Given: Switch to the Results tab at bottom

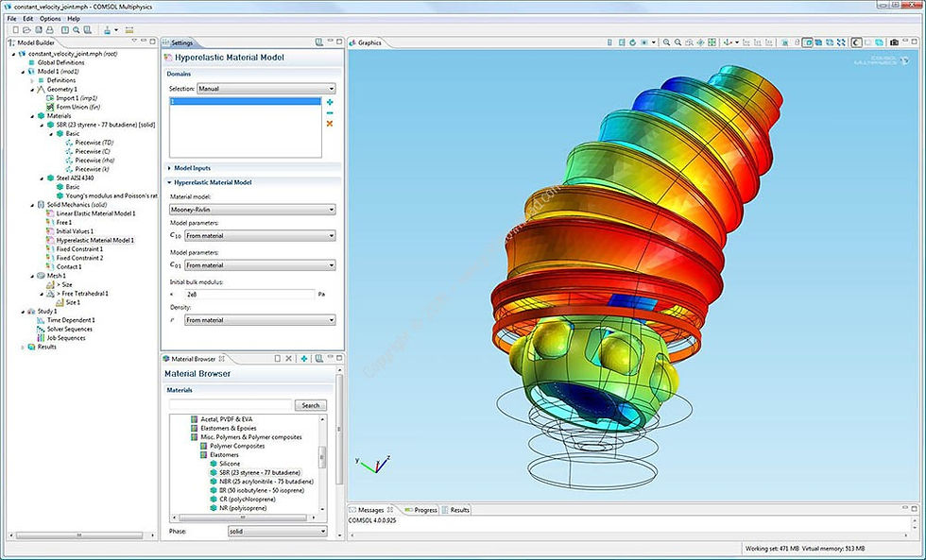Looking at the screenshot, I should click(x=455, y=510).
